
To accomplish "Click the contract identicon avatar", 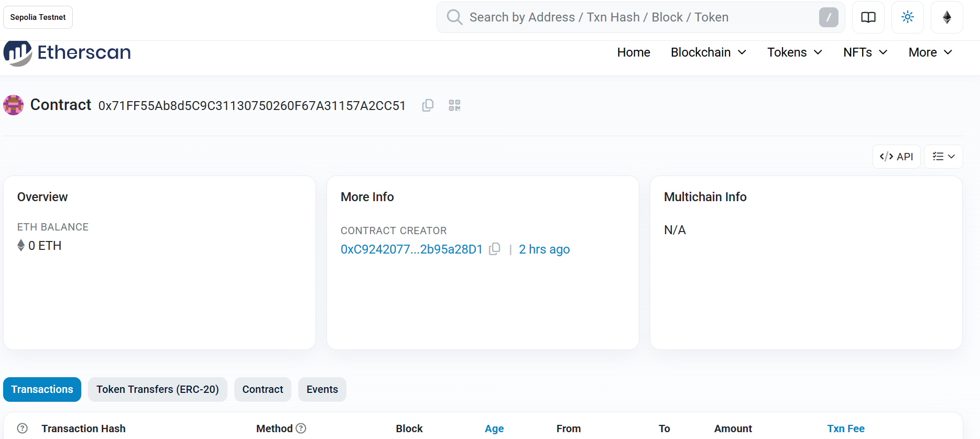I will [x=14, y=105].
